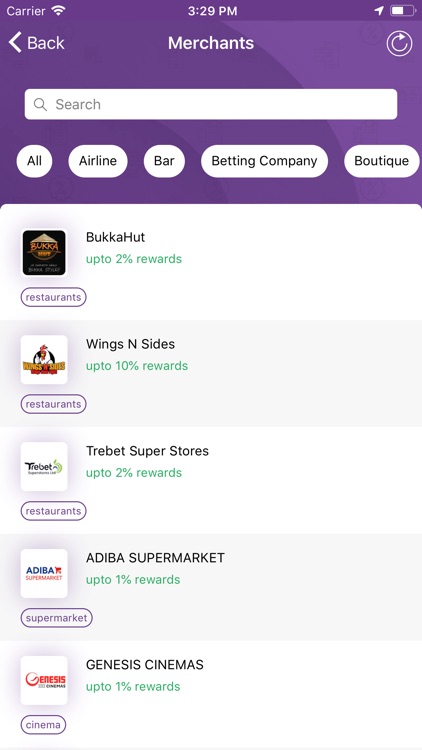Tap the Trebet Super Stores logo
The image size is (422, 750).
pos(44,467)
